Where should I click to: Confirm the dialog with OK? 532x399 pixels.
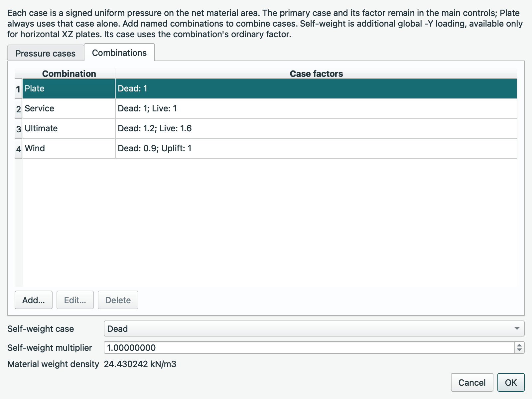pyautogui.click(x=511, y=382)
